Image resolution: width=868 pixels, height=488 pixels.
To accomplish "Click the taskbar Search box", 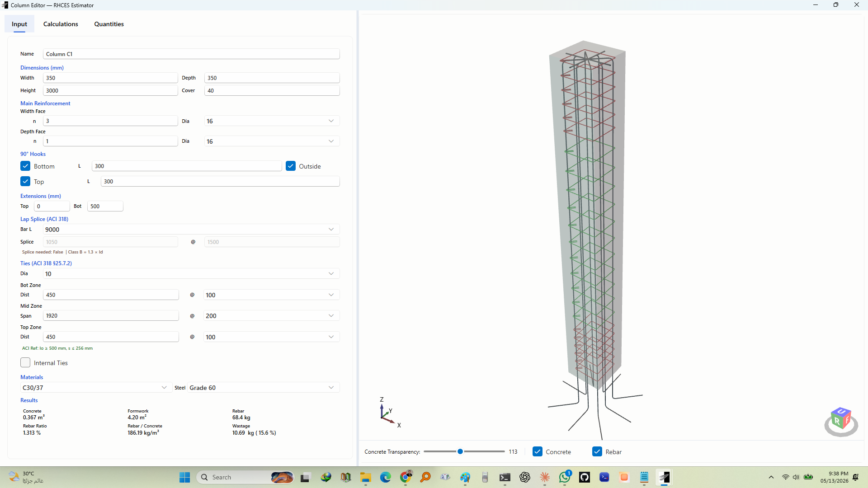I will coord(245,477).
